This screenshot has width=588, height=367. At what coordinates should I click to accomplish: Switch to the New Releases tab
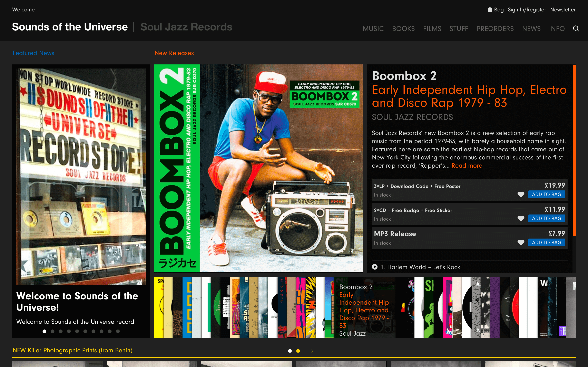pos(174,53)
